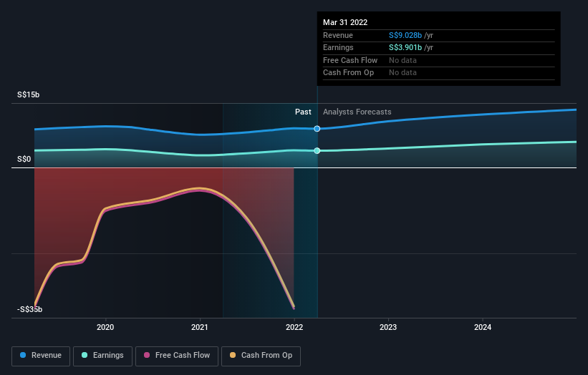Jump to 2022 on the time axis
Viewport: 588px width, 375px height.
pos(294,328)
